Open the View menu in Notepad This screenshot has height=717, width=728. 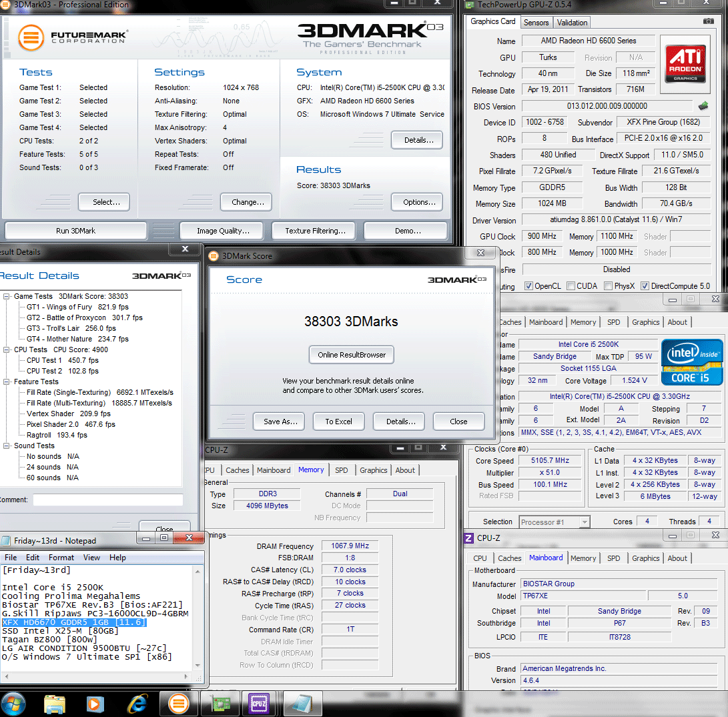pos(91,558)
